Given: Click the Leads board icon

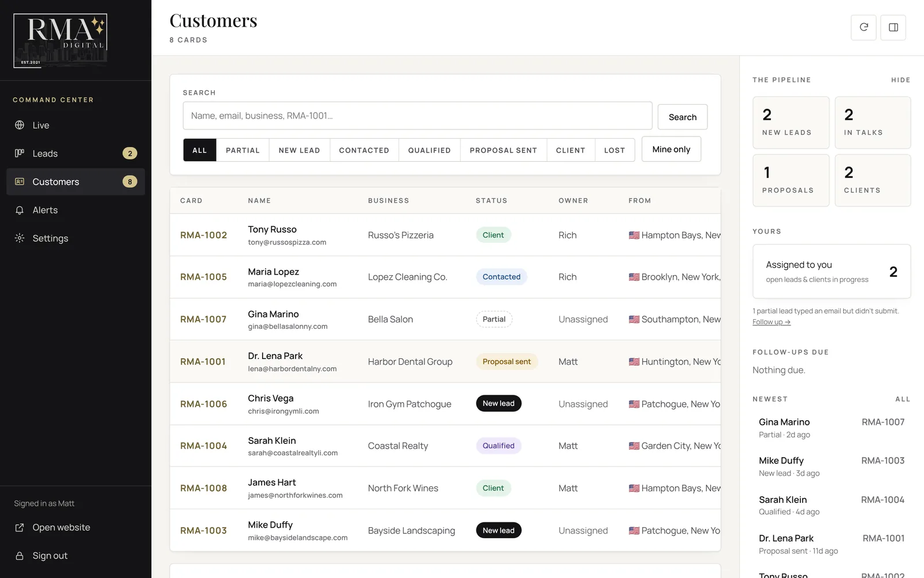Looking at the screenshot, I should coord(20,153).
